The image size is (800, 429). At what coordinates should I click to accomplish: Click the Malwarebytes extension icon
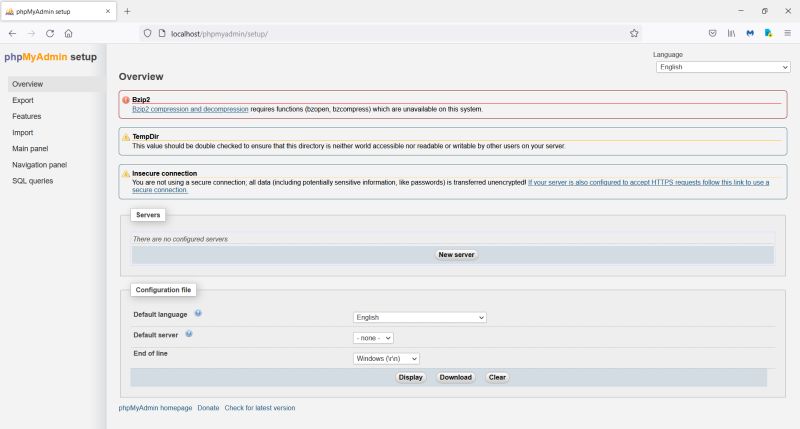coord(750,34)
